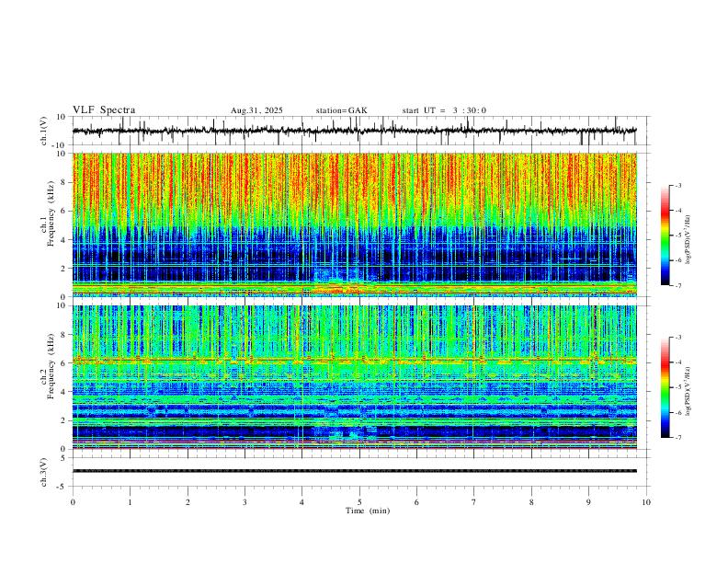
Task: Click the "Time (min)" axis label
Action: tap(368, 511)
